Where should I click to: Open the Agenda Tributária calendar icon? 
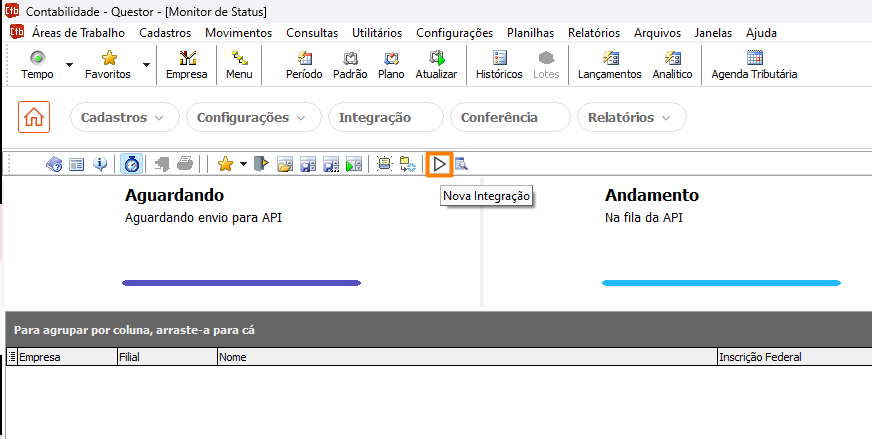click(x=754, y=65)
